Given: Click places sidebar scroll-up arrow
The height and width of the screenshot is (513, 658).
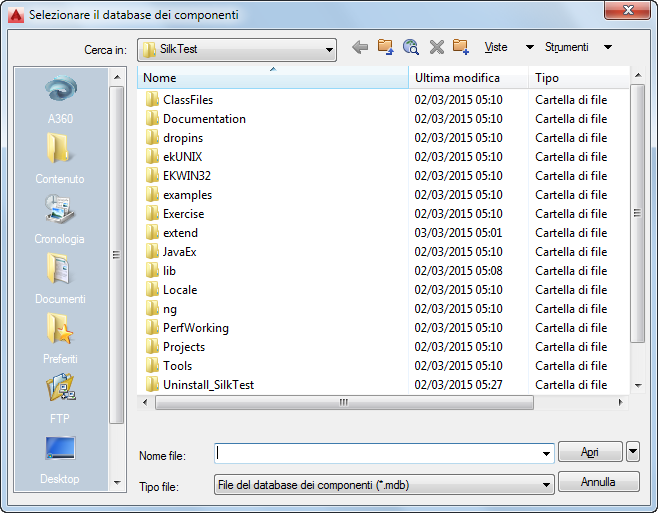Looking at the screenshot, I should pos(117,77).
